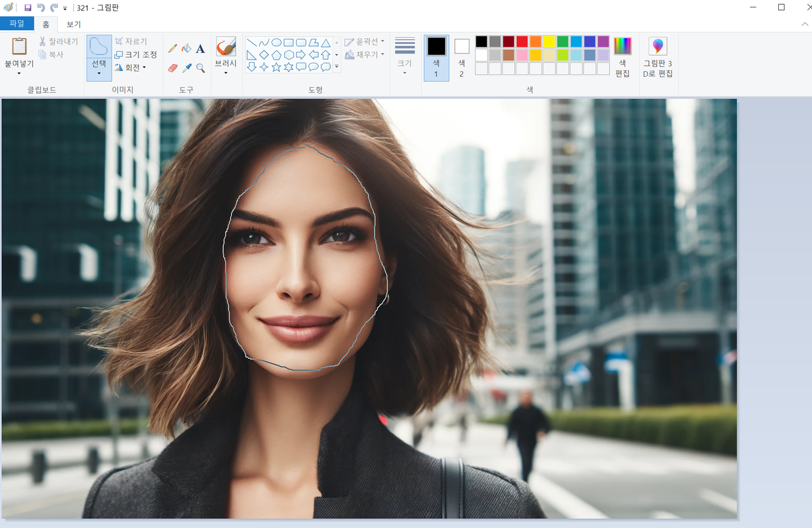Screen dimensions: 812x528
Task: Click the 붙여넣기 clipboard icon
Action: point(19,47)
